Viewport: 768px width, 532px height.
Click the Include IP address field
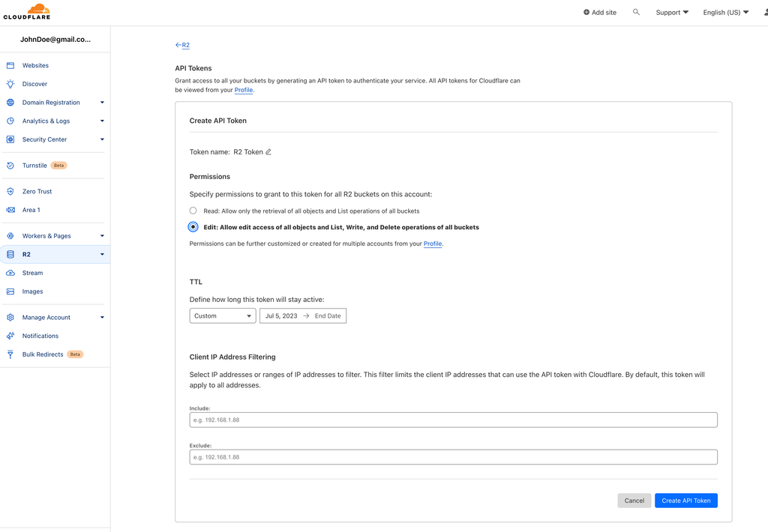453,420
